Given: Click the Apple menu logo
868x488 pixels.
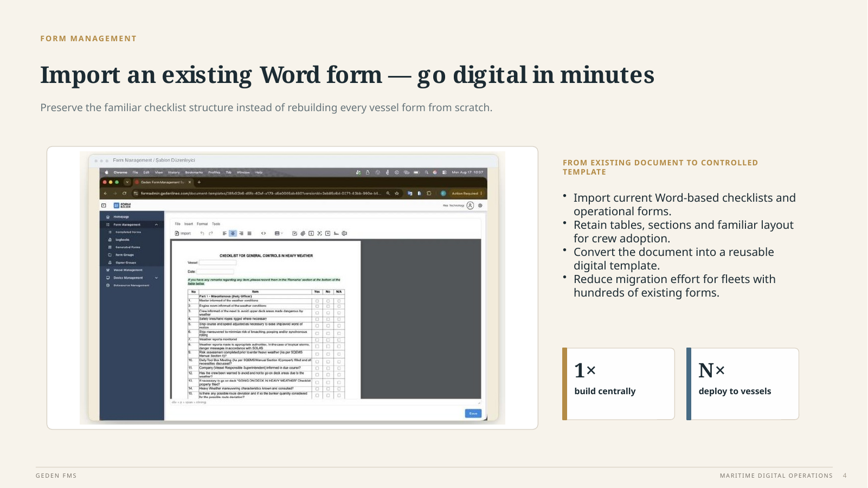Looking at the screenshot, I should 106,172.
